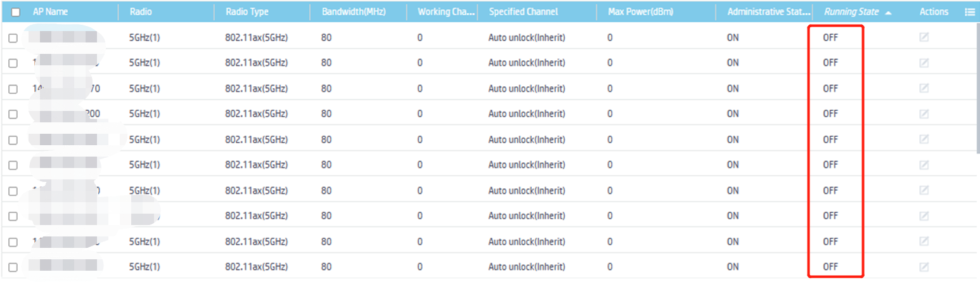This screenshot has width=980, height=284.
Task: Click the vertical scrollbar on the right edge
Action: 977,89
